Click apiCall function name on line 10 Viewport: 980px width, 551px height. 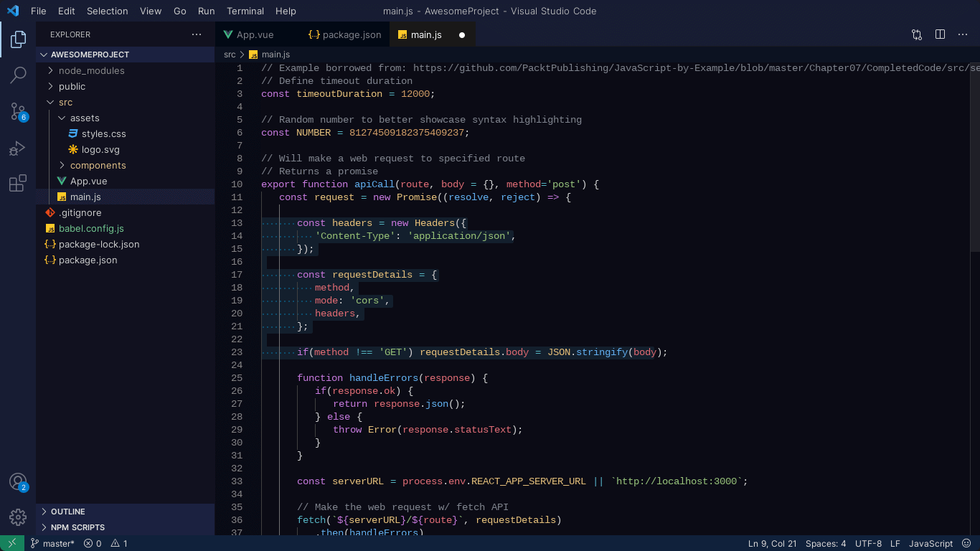pyautogui.click(x=375, y=184)
